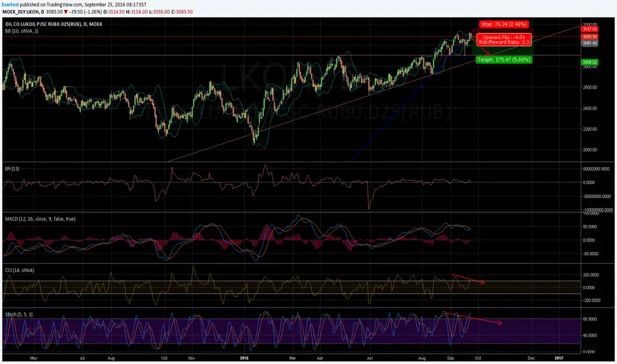Image resolution: width=617 pixels, height=364 pixels.
Task: Click the 2400.00 price axis label
Action: [x=590, y=109]
